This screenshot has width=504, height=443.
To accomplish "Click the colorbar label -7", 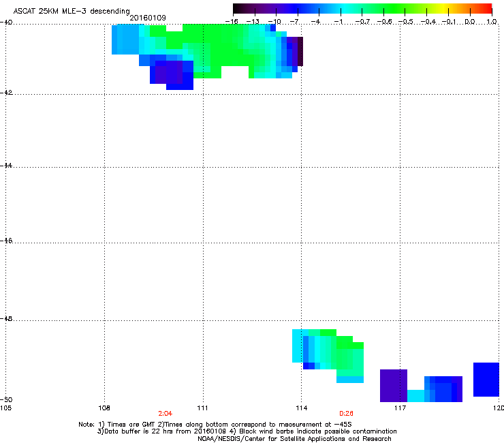I will click(294, 22).
